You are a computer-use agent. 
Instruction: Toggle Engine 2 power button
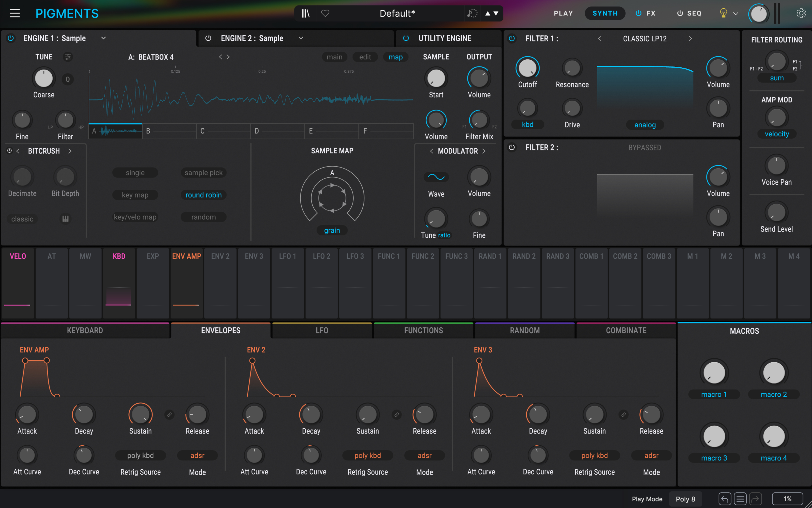click(208, 38)
